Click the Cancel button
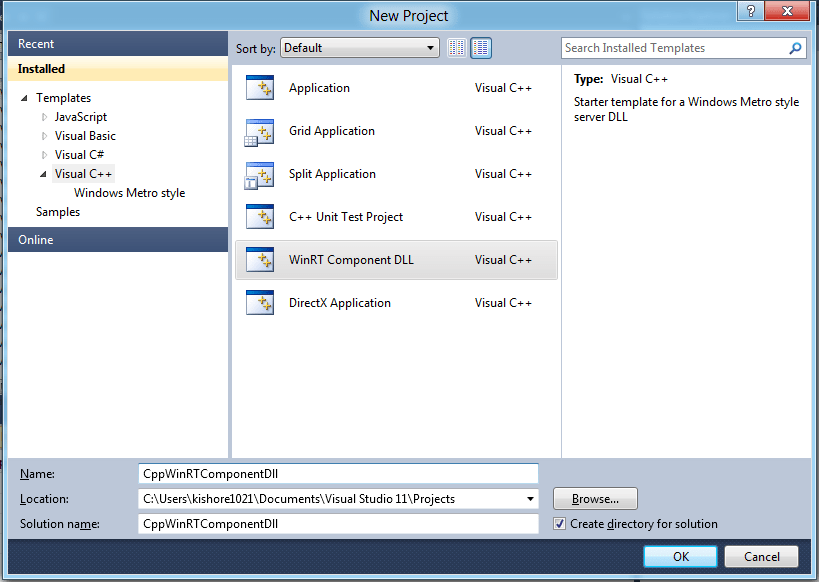819x582 pixels. click(762, 556)
